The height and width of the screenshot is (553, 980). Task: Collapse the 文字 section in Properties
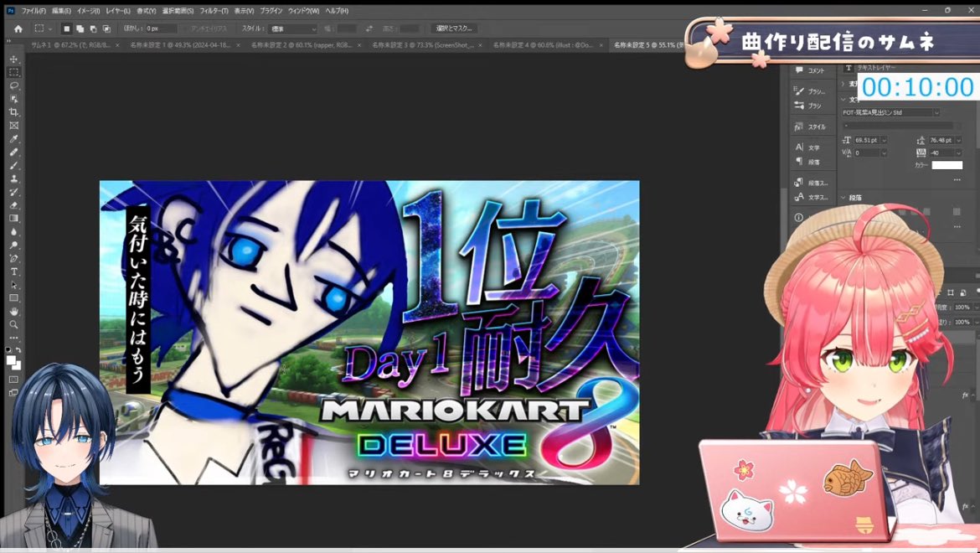click(843, 100)
